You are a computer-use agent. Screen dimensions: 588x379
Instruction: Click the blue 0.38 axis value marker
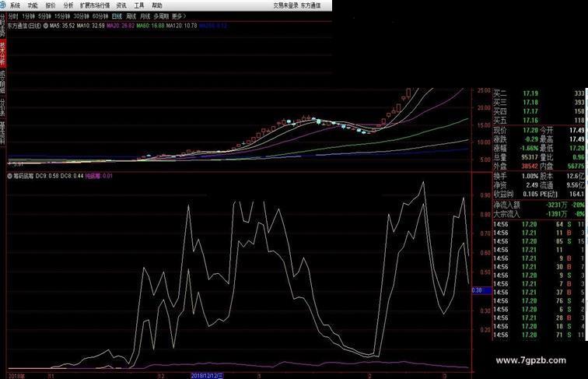point(481,290)
